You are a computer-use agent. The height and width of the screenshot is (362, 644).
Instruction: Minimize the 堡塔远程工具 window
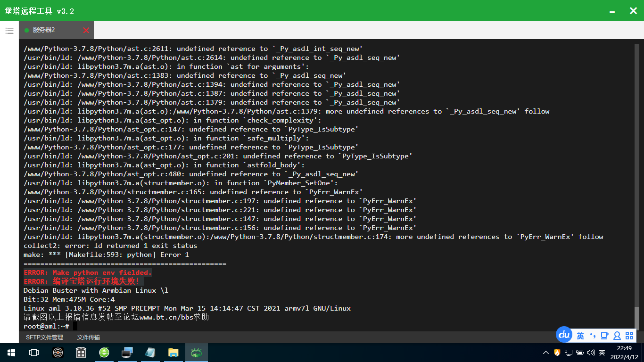[x=612, y=11]
